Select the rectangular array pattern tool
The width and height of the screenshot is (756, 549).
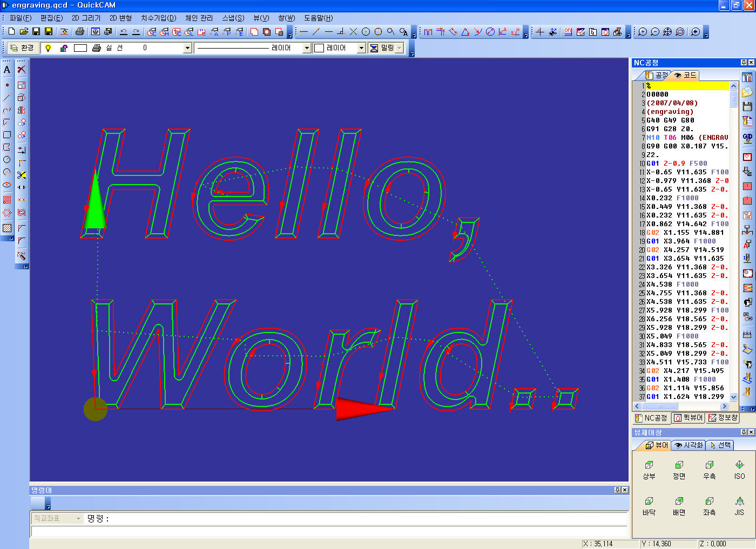(x=7, y=199)
